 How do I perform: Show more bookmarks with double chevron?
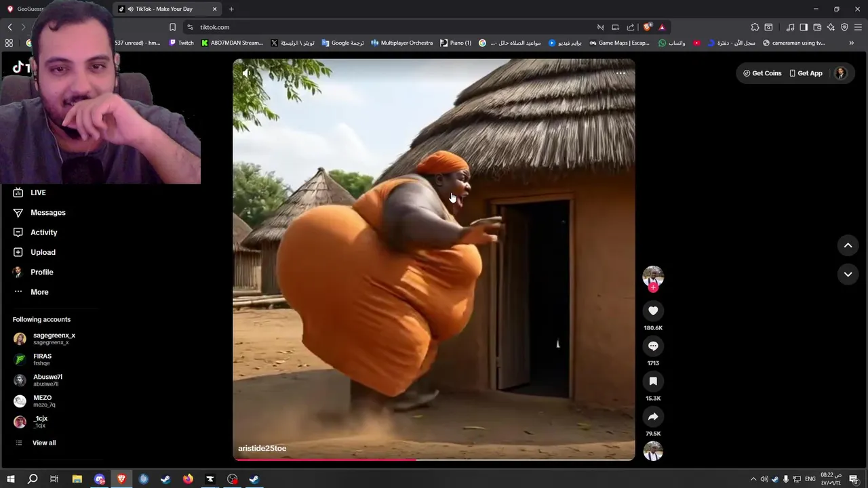coord(852,43)
